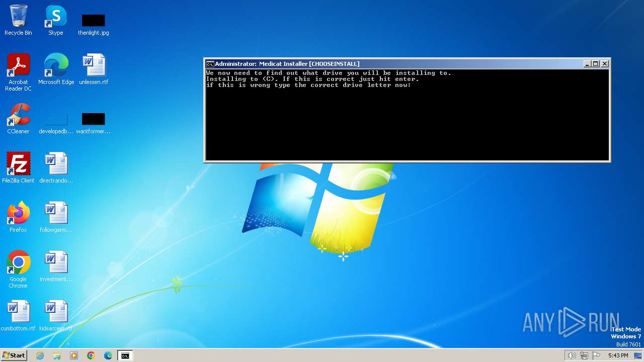Click Show desktop button at taskbar end
Viewport: 644px width, 362px height.
[638, 355]
